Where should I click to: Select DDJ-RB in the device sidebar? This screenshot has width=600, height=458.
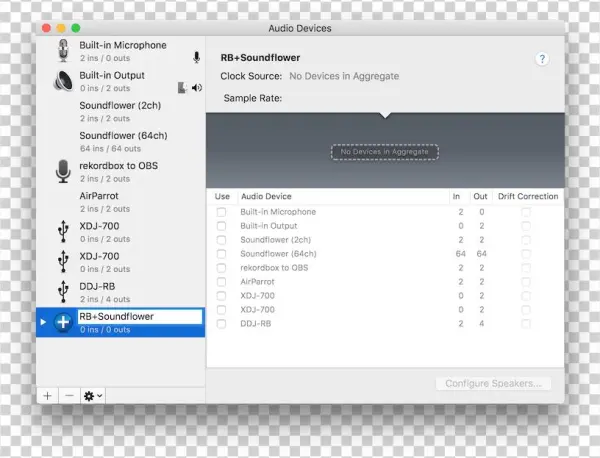121,292
